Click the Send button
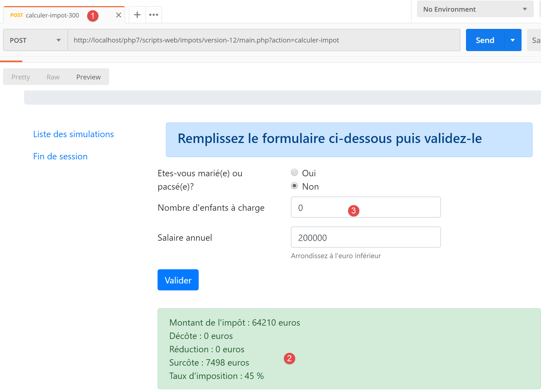541x392 pixels. 485,40
